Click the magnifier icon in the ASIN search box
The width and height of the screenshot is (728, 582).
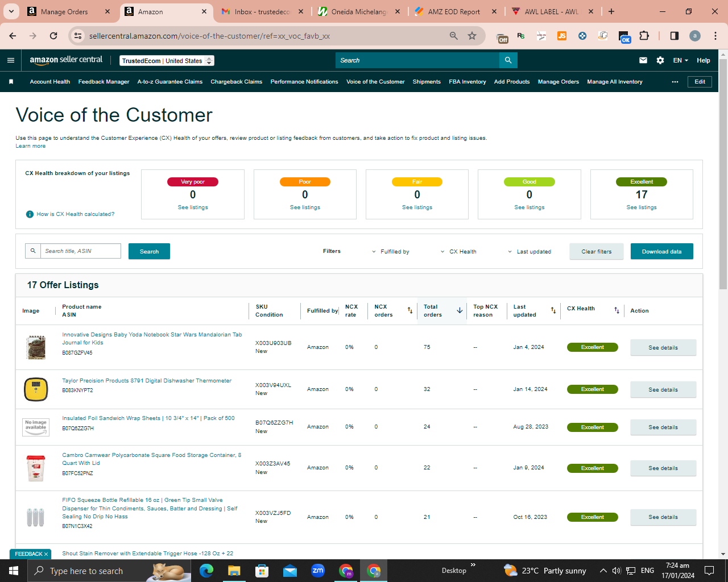pyautogui.click(x=33, y=251)
